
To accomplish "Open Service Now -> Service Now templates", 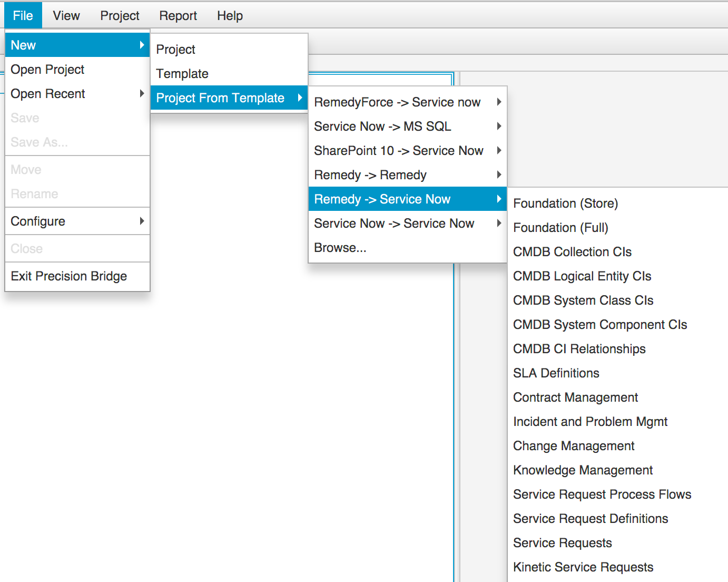I will point(408,223).
